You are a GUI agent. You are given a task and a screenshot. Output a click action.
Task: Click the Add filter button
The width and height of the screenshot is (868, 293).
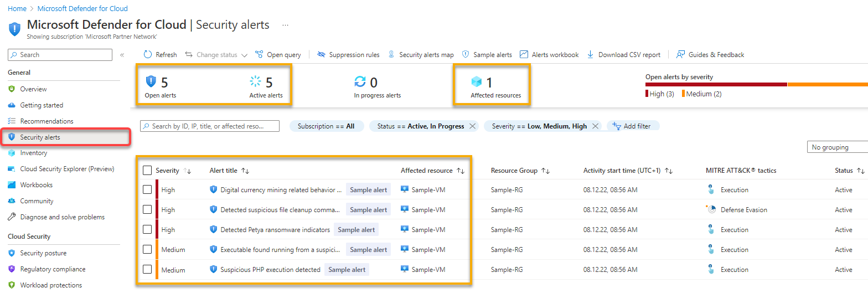point(633,126)
